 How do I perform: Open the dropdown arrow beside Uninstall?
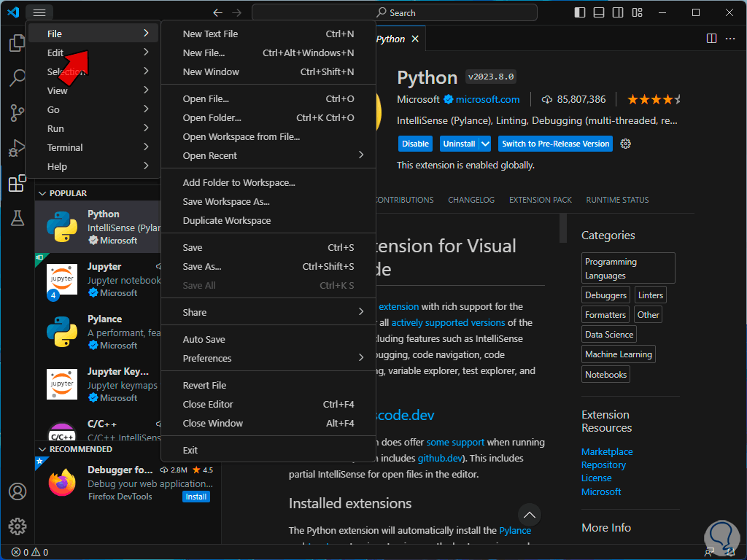pos(485,144)
